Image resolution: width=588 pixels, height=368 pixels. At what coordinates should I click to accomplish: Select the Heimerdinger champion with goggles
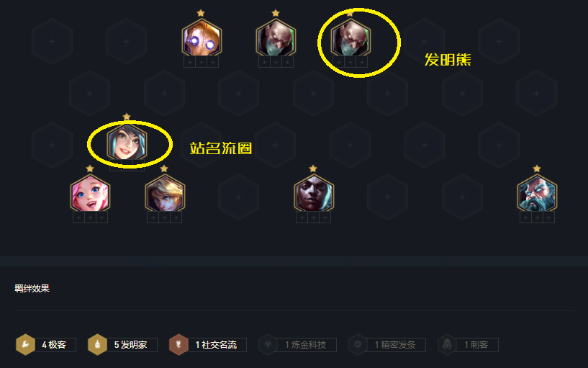point(202,39)
